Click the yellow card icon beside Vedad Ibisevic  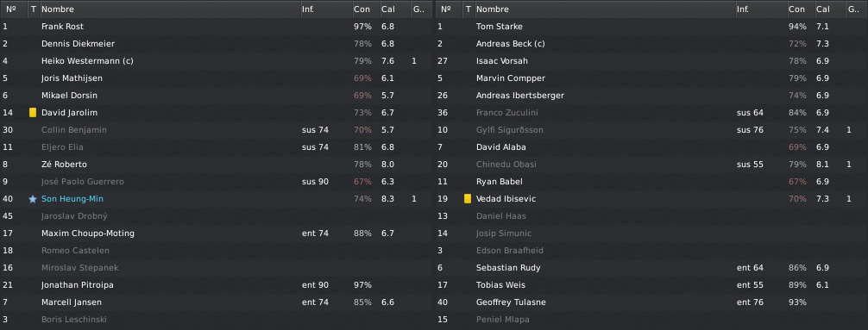point(468,199)
